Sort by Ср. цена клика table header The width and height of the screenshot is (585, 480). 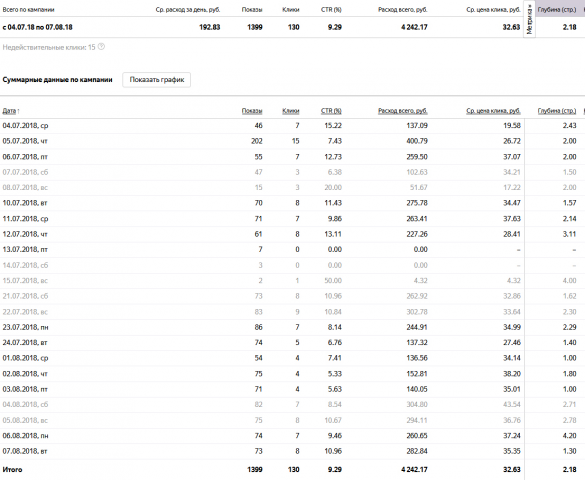tap(493, 111)
